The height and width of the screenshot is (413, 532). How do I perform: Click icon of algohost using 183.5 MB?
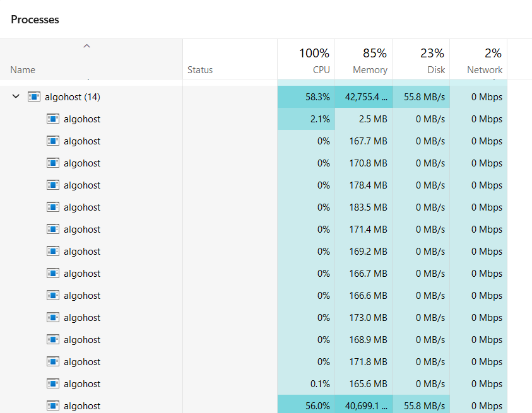53,207
